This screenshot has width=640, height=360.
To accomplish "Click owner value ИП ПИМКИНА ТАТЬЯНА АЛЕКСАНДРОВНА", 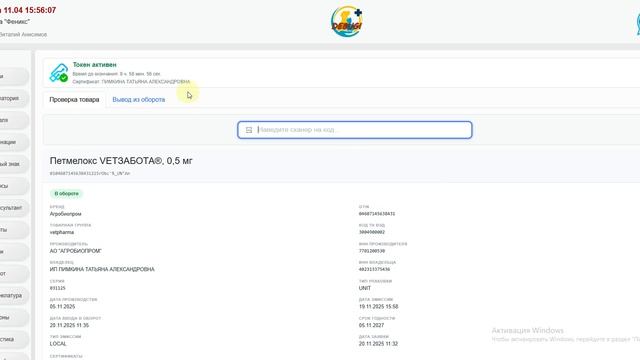I will tap(102, 269).
